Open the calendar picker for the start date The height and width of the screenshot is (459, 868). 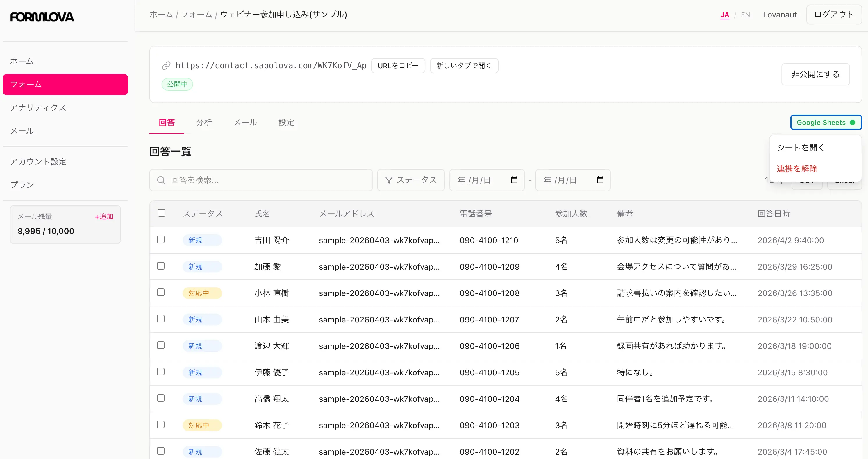pos(514,180)
